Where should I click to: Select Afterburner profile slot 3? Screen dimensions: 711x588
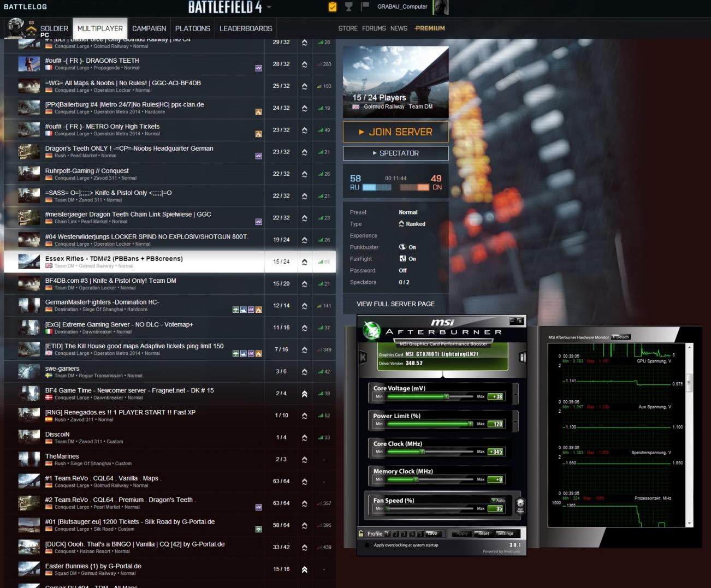[404, 533]
